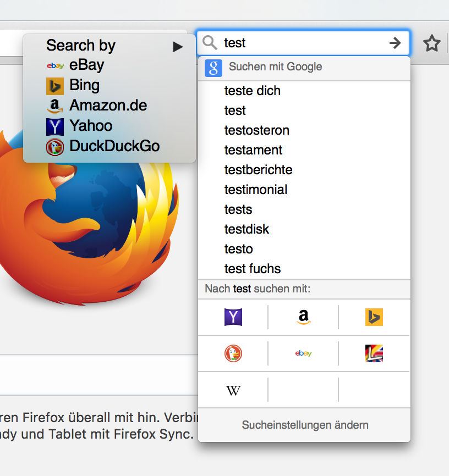Viewport: 449px width, 476px height.
Task: Search with Wikipedia W icon
Action: (x=233, y=390)
